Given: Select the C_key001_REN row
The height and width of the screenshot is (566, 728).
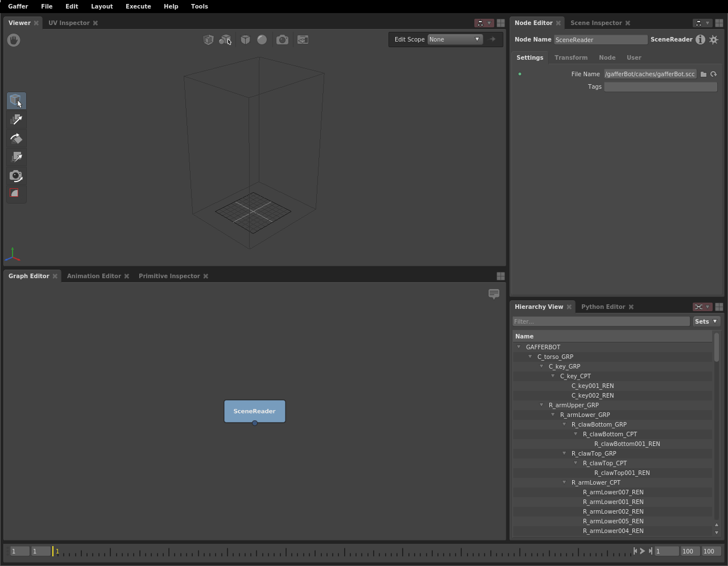Looking at the screenshot, I should click(612, 386).
